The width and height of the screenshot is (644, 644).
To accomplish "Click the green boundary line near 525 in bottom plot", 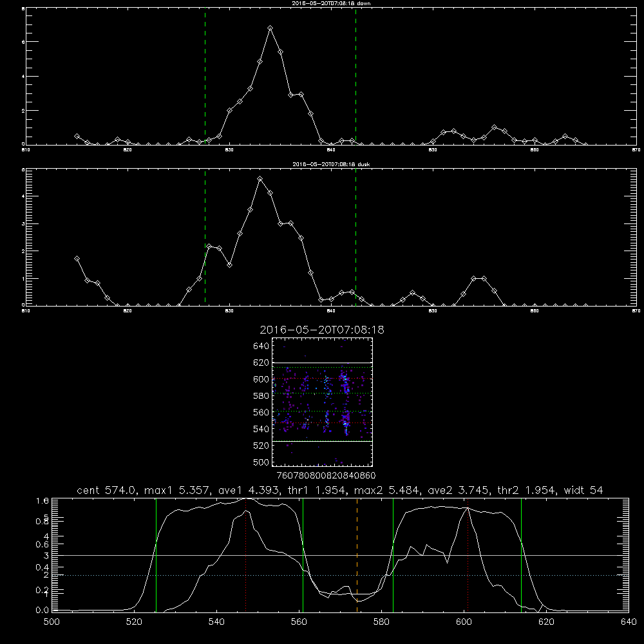I will (x=156, y=555).
